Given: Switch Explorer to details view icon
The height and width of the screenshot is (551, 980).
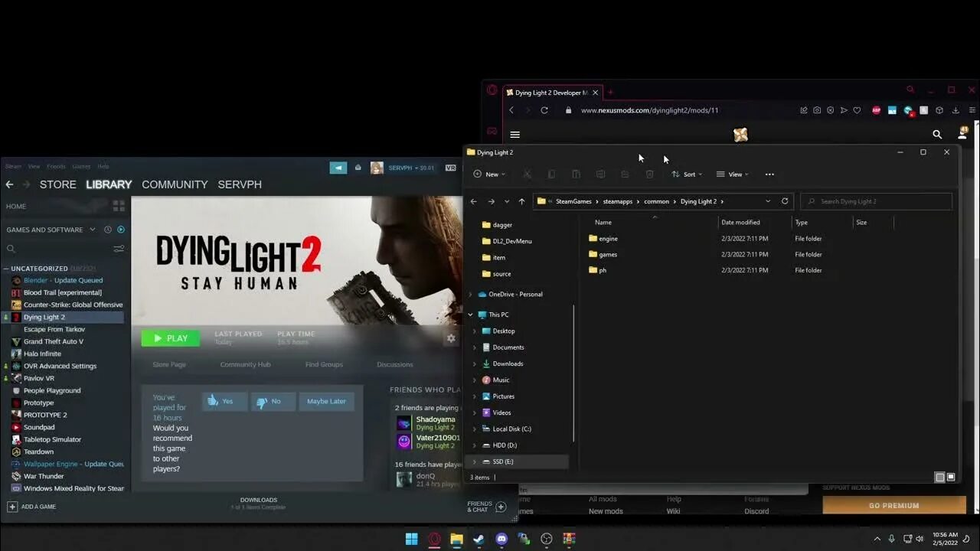Looking at the screenshot, I should [940, 477].
